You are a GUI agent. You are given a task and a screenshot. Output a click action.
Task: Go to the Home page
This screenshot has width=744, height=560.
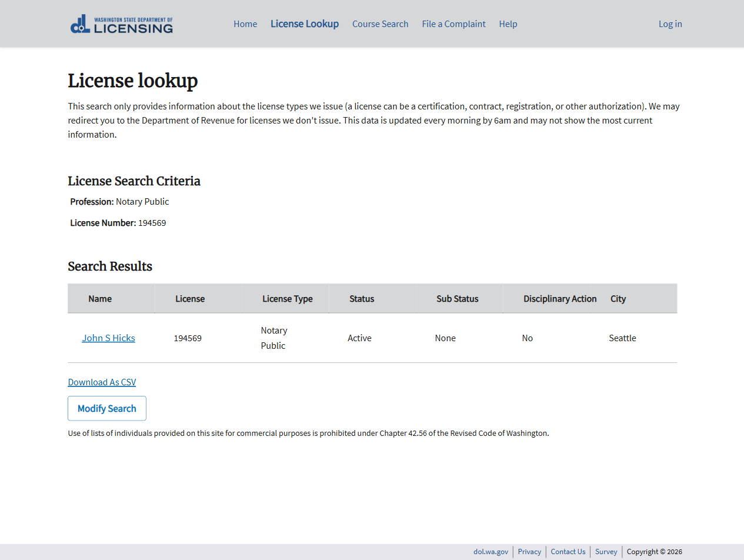245,24
